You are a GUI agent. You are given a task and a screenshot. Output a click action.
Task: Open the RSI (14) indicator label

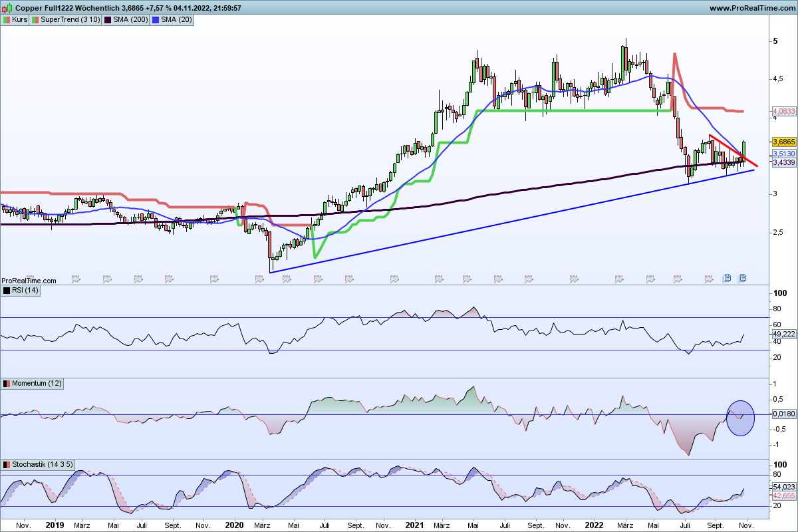[x=25, y=291]
